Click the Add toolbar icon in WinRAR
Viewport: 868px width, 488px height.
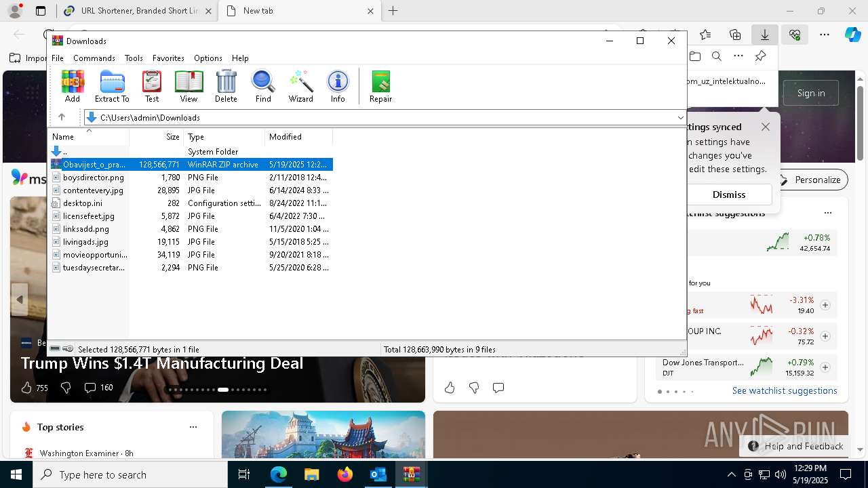tap(73, 86)
